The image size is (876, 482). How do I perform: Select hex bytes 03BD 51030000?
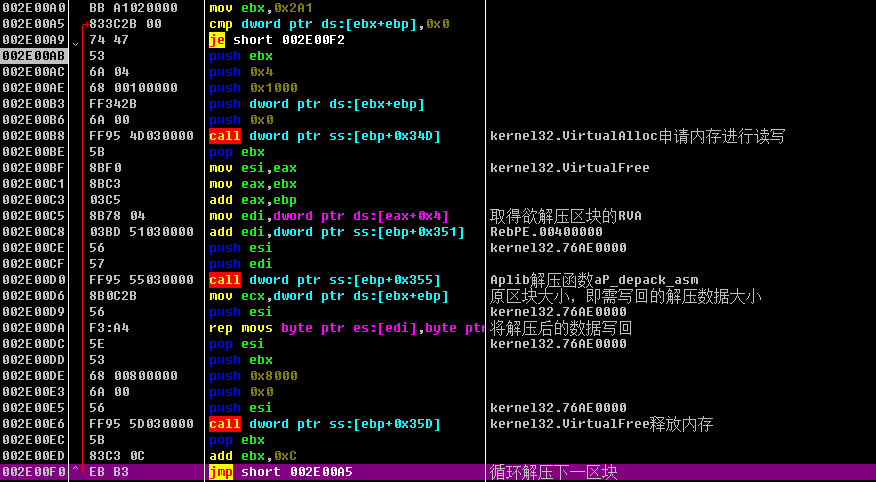[x=141, y=232]
